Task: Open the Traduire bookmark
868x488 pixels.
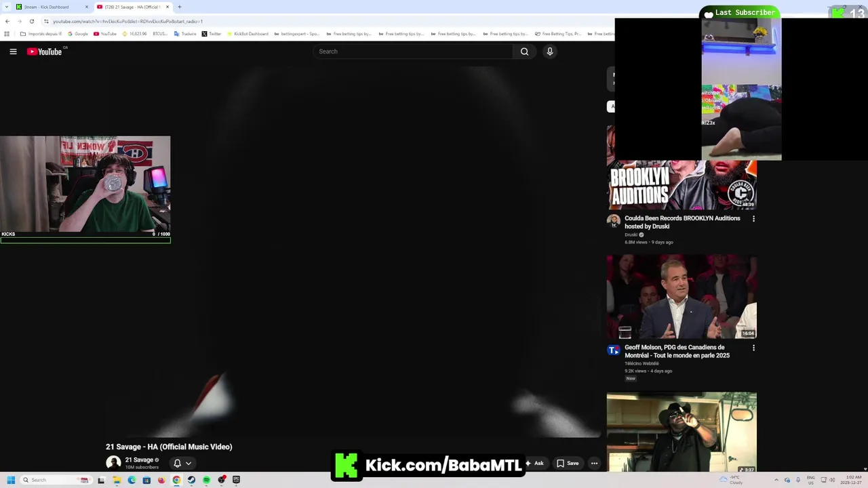Action: [185, 34]
